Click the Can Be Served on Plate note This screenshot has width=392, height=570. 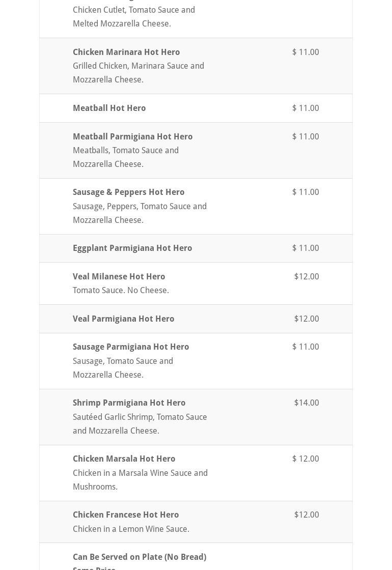[139, 557]
